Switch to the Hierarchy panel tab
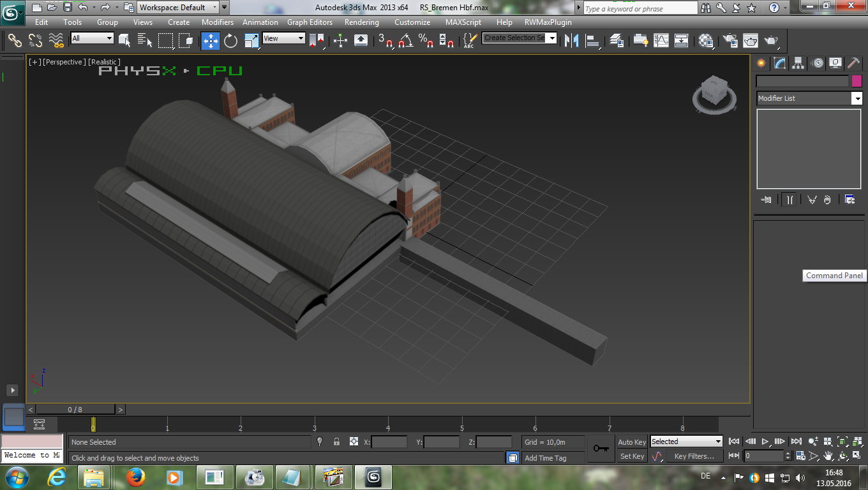868x490 pixels. pos(798,63)
